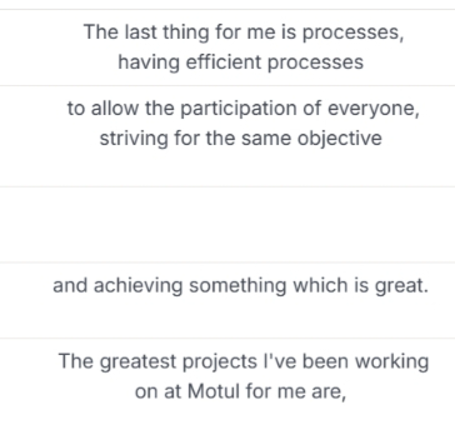Select the subtitle "to allow the participation of everyone,"
Viewport: 455px width, 437px height.
point(243,109)
